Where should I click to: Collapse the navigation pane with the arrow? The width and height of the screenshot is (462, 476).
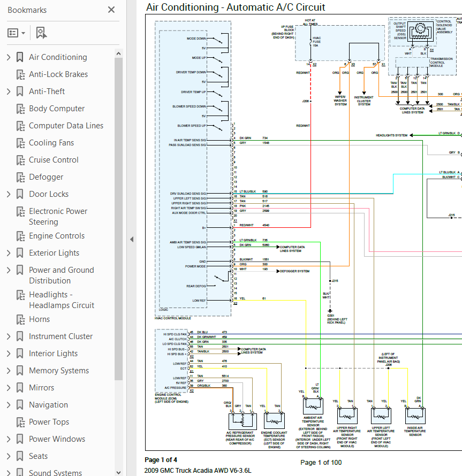pyautogui.click(x=132, y=239)
